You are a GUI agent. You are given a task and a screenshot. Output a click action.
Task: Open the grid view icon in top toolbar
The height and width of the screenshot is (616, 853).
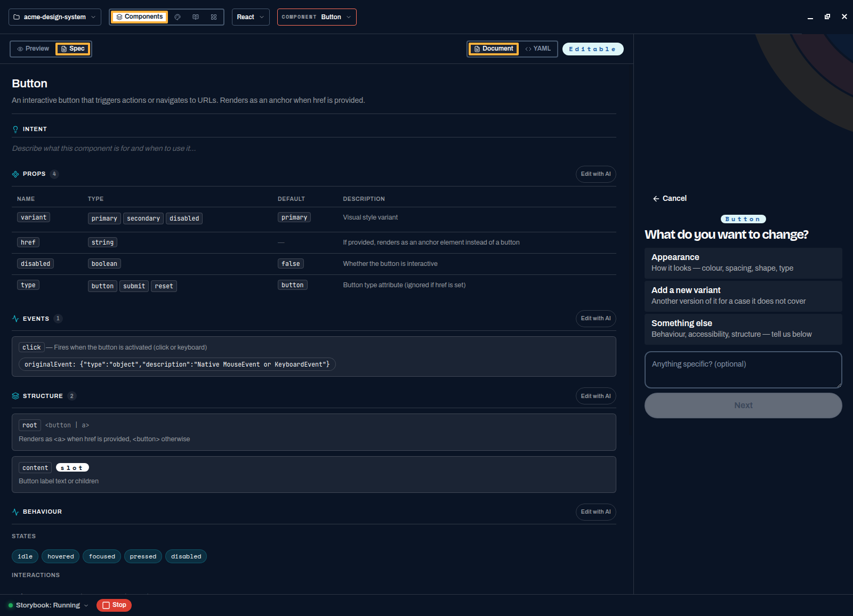(x=214, y=17)
